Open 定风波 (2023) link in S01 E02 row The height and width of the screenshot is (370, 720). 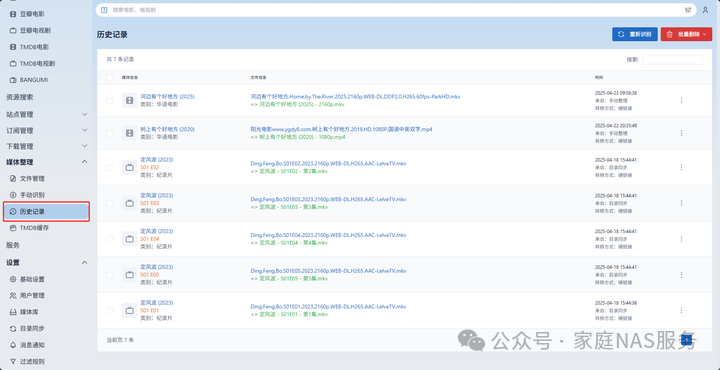[157, 160]
